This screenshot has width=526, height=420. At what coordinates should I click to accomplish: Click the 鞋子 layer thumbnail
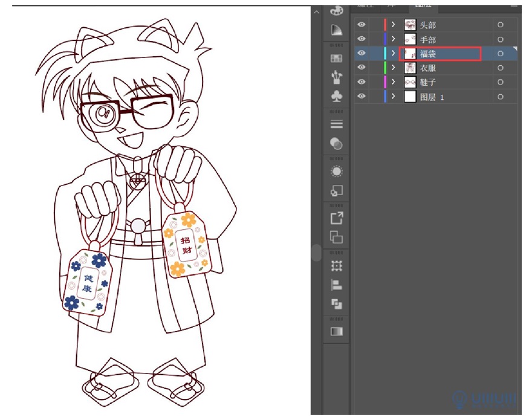410,82
